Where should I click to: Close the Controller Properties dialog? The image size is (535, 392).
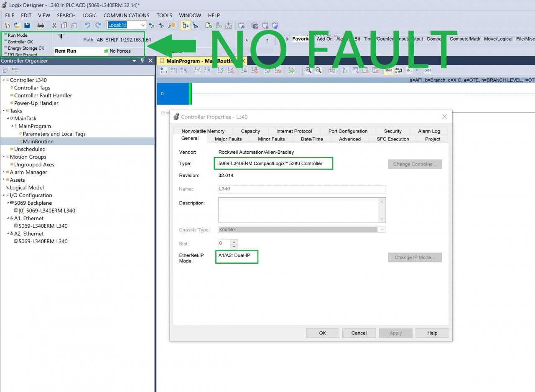point(444,117)
